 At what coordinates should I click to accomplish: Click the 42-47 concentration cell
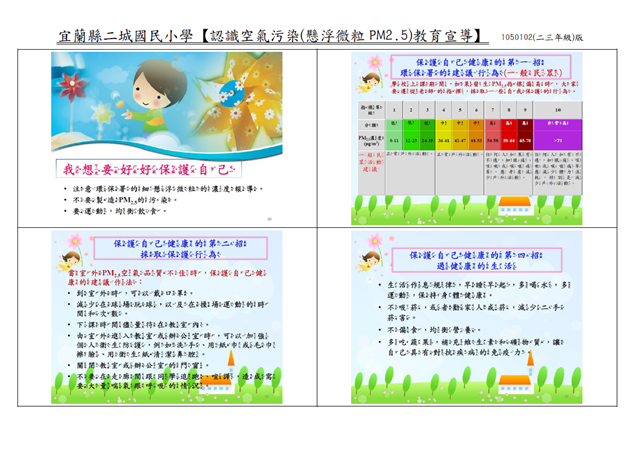(x=460, y=140)
